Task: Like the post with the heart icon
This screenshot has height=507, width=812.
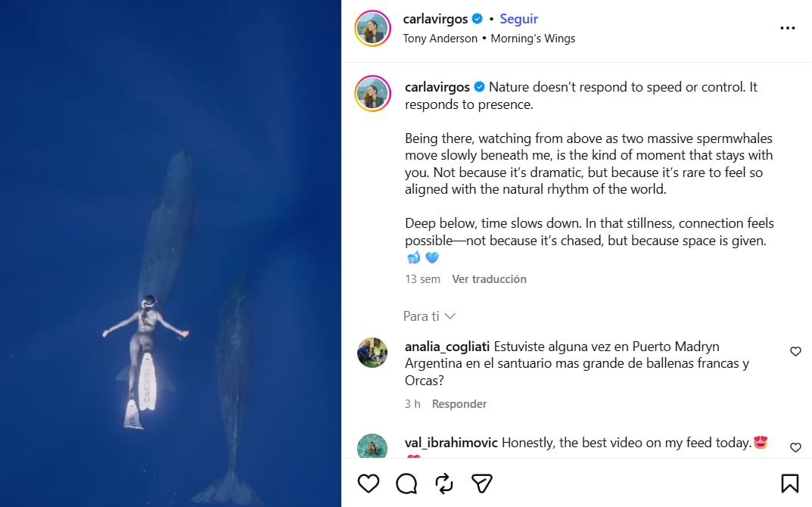Action: (x=369, y=483)
